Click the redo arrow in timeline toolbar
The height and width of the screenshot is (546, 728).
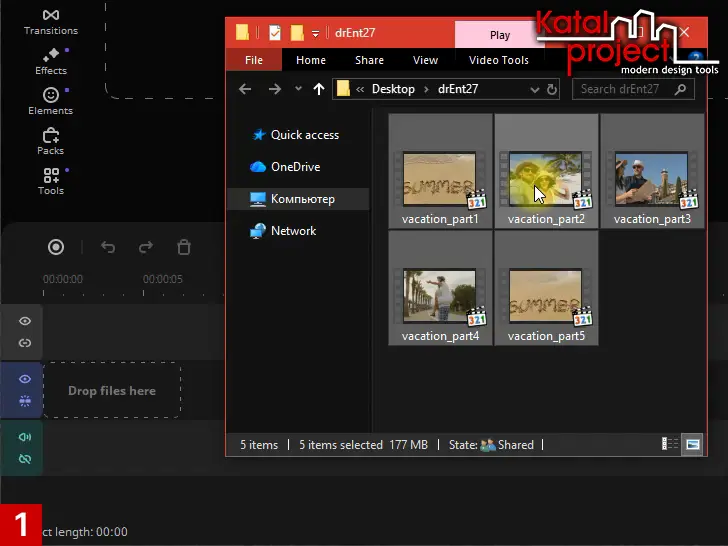[x=146, y=247]
